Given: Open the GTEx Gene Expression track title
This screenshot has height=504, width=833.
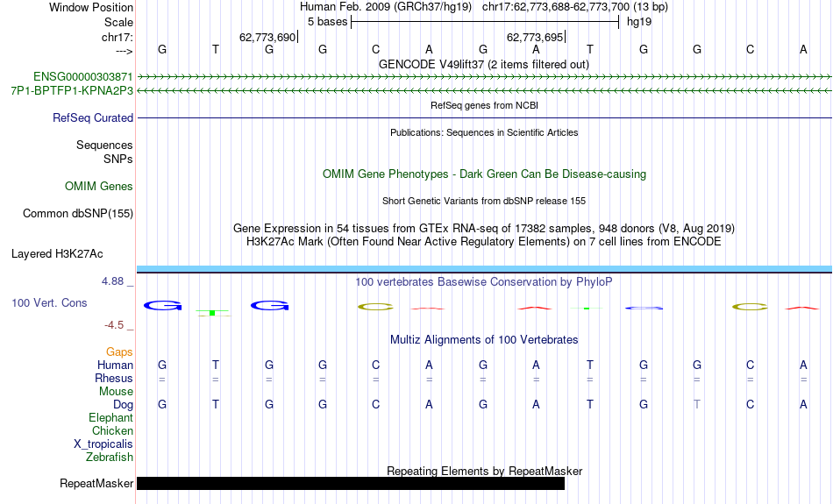Looking at the screenshot, I should (x=484, y=229).
